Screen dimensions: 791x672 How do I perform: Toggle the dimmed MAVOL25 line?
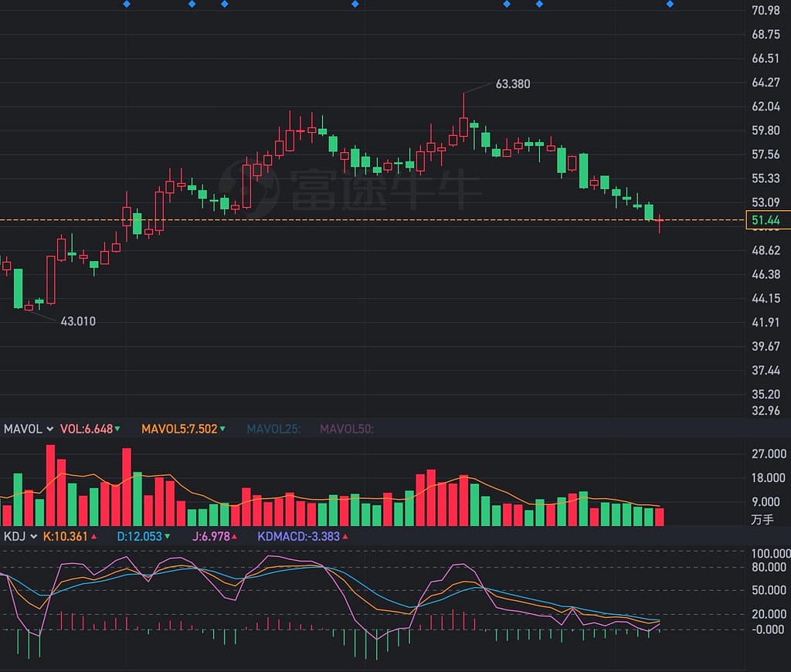(273, 429)
